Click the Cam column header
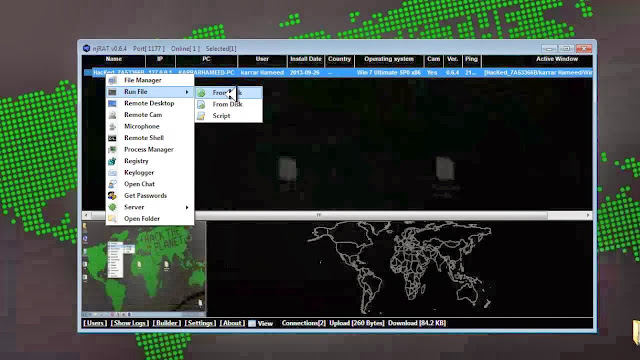 tap(433, 60)
